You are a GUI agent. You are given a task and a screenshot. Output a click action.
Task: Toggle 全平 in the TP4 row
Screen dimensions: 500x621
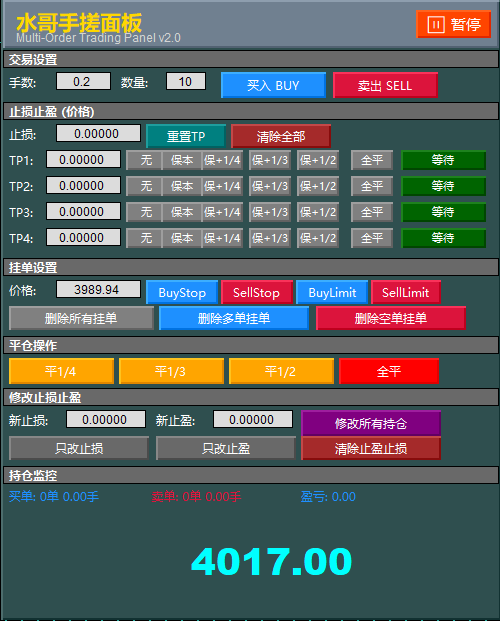click(x=372, y=238)
